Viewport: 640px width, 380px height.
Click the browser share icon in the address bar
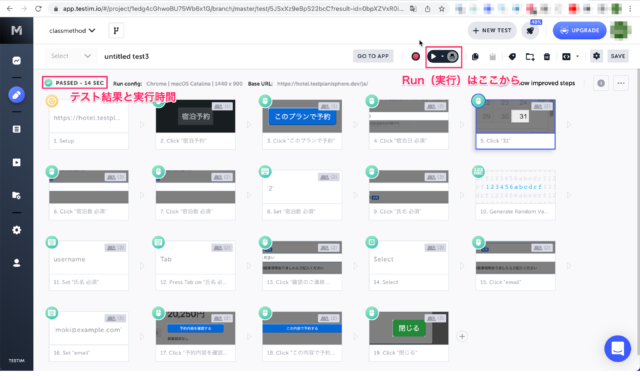(427, 9)
